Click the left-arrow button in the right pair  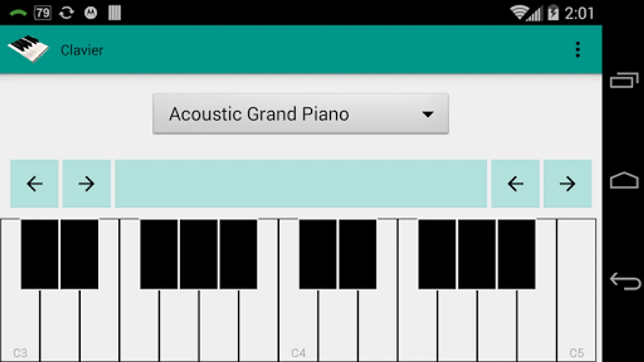tap(515, 184)
